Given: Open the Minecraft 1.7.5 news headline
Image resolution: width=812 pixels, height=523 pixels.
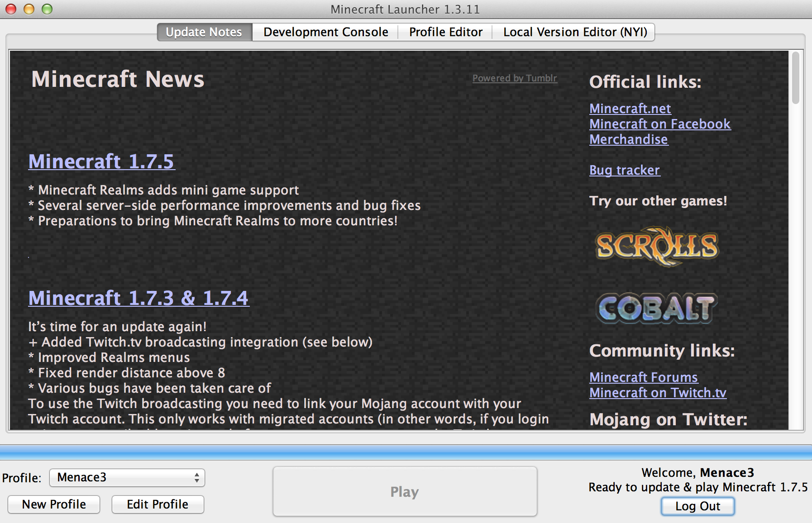Looking at the screenshot, I should point(101,162).
